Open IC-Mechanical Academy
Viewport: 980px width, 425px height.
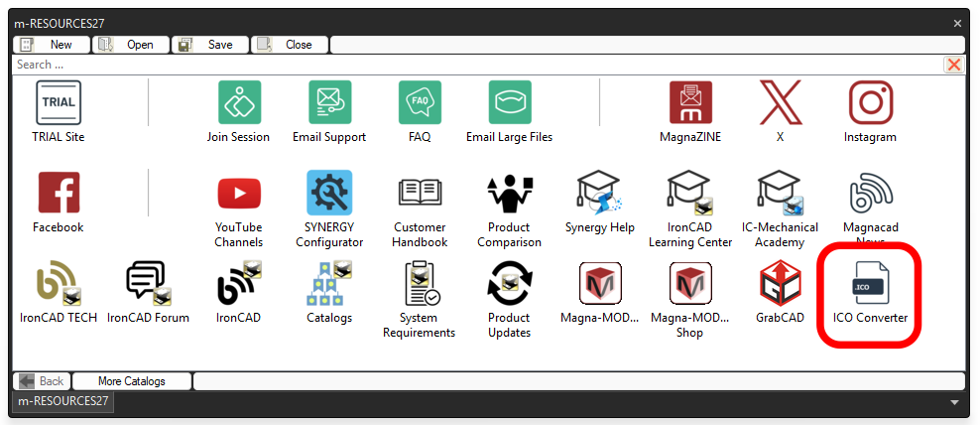point(780,193)
